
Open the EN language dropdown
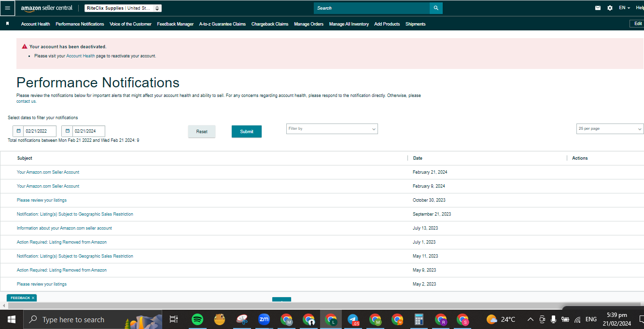[624, 8]
